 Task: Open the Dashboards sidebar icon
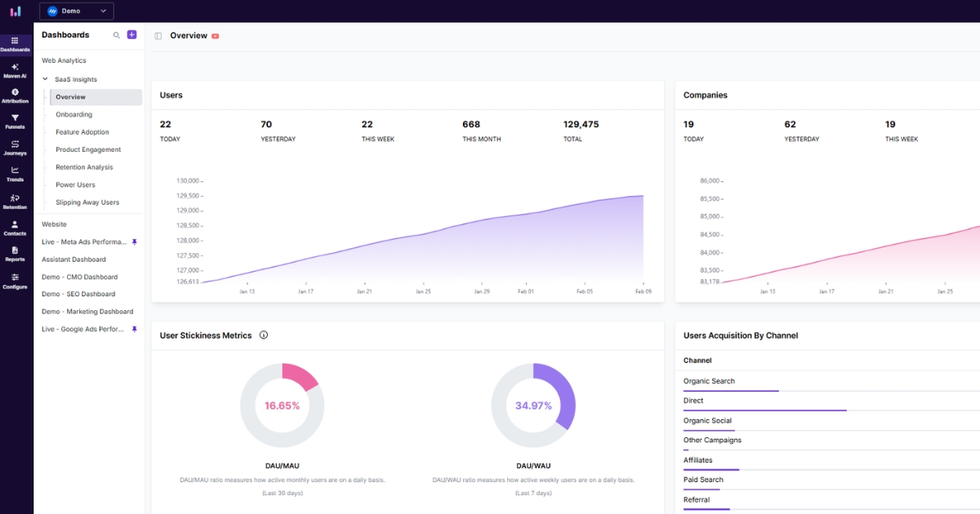(15, 44)
